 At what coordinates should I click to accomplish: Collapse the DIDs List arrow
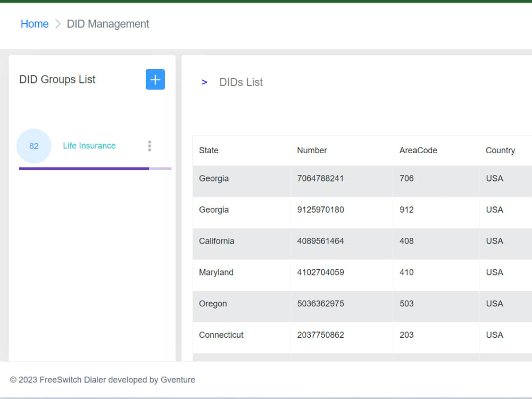tap(204, 82)
